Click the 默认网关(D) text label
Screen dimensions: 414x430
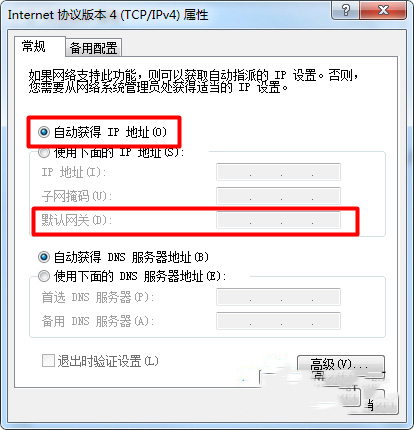pyautogui.click(x=77, y=220)
